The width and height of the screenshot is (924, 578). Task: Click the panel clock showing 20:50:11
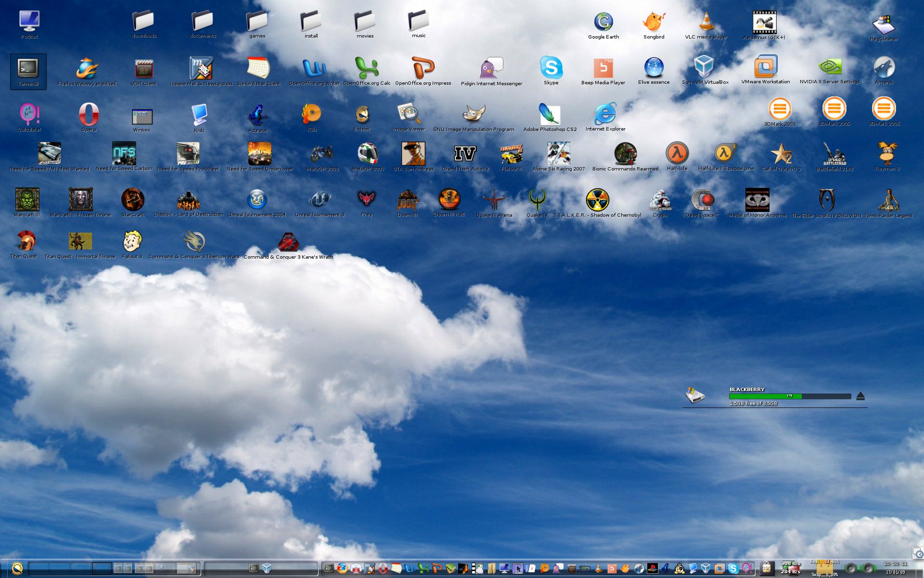895,567
